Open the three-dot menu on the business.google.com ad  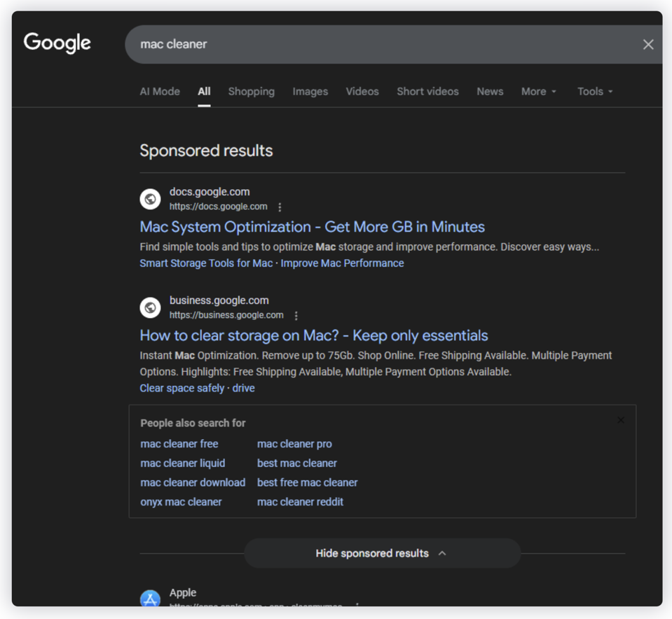pyautogui.click(x=296, y=315)
